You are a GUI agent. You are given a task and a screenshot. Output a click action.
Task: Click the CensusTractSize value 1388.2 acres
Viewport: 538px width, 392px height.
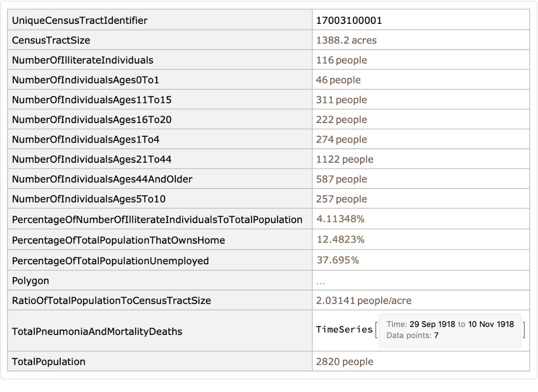[x=346, y=40]
